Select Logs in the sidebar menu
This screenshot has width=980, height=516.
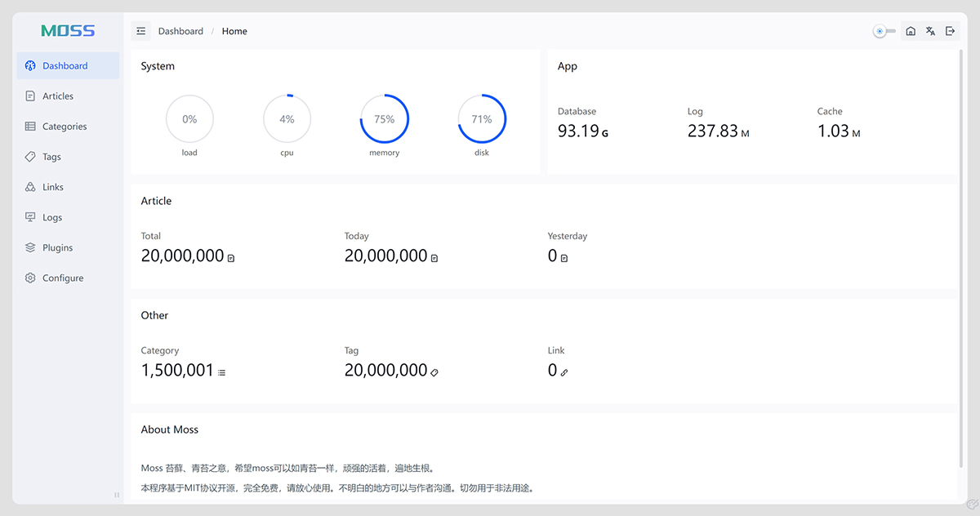point(52,218)
